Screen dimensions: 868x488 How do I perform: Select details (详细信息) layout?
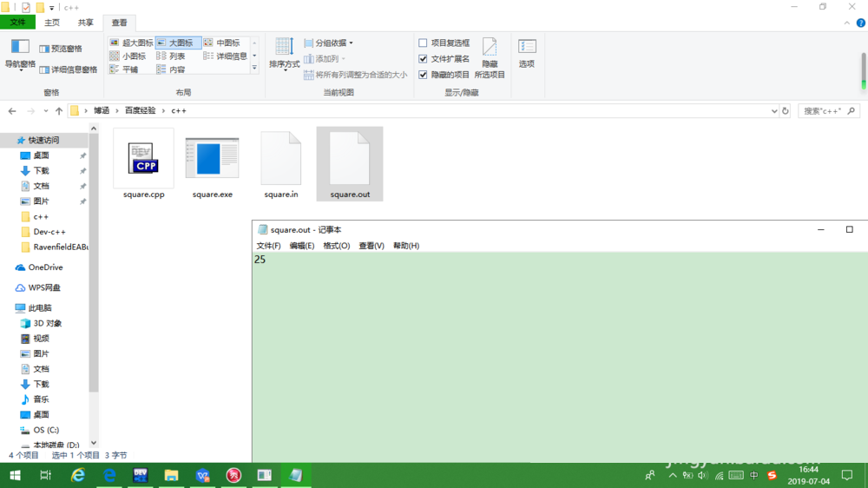click(x=226, y=56)
